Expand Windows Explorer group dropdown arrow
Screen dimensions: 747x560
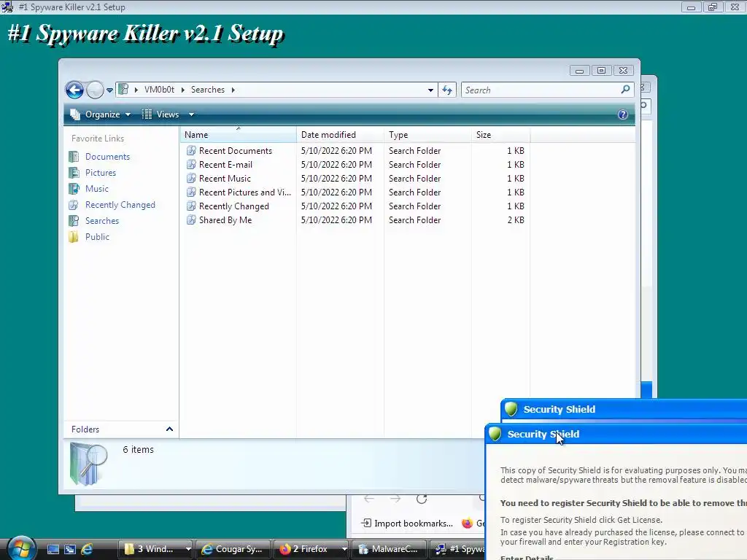(x=188, y=549)
